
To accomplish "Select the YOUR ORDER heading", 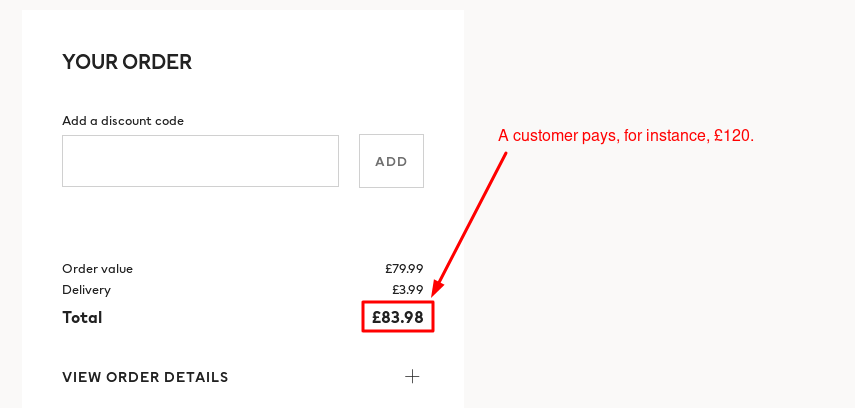I will [x=127, y=62].
